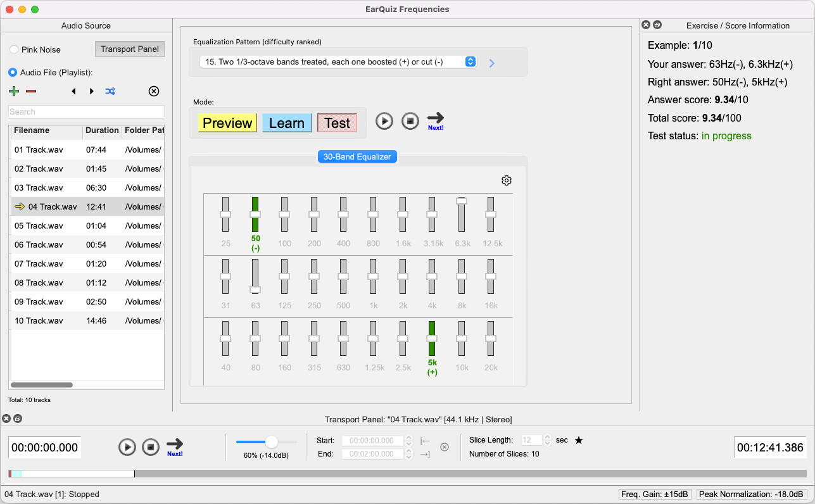Image resolution: width=815 pixels, height=504 pixels.
Task: Add a track to the playlist
Action: [x=14, y=91]
